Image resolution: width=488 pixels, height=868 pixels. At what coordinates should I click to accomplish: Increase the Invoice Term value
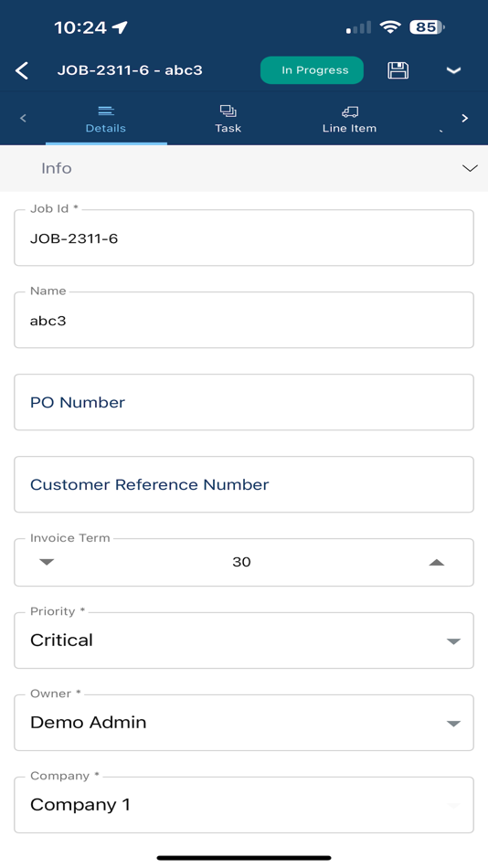click(437, 563)
